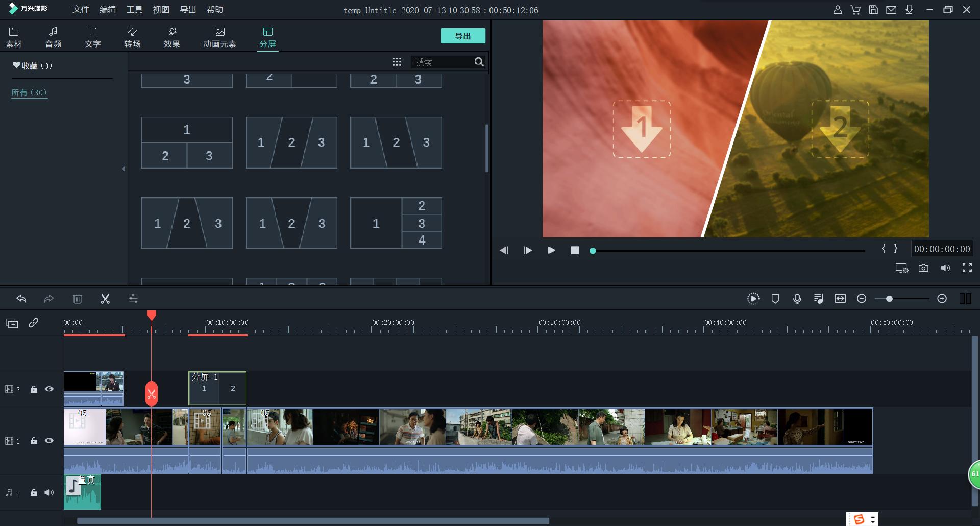This screenshot has width=980, height=526.
Task: Click the in/out braces marker button
Action: point(890,248)
